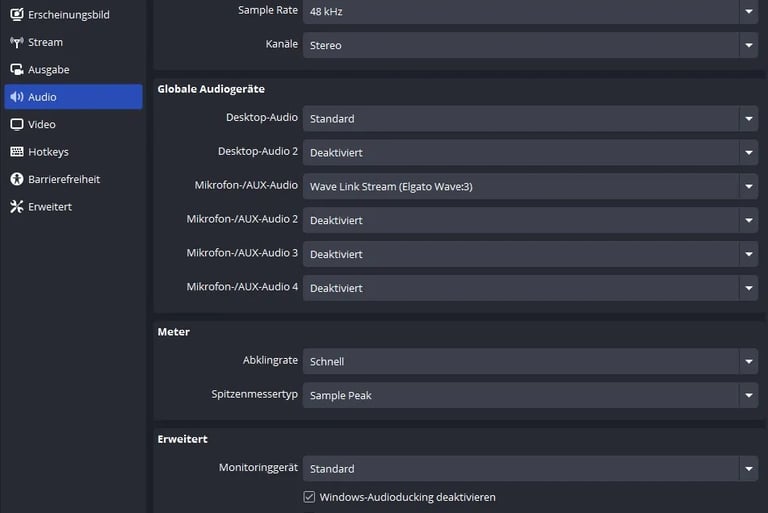768x513 pixels.
Task: Open Erscheinungsbild settings
Action: (73, 15)
